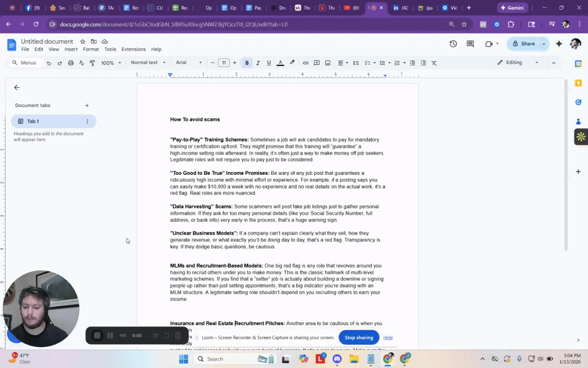588x368 pixels.
Task: Pause the Loom recording
Action: 110,335
